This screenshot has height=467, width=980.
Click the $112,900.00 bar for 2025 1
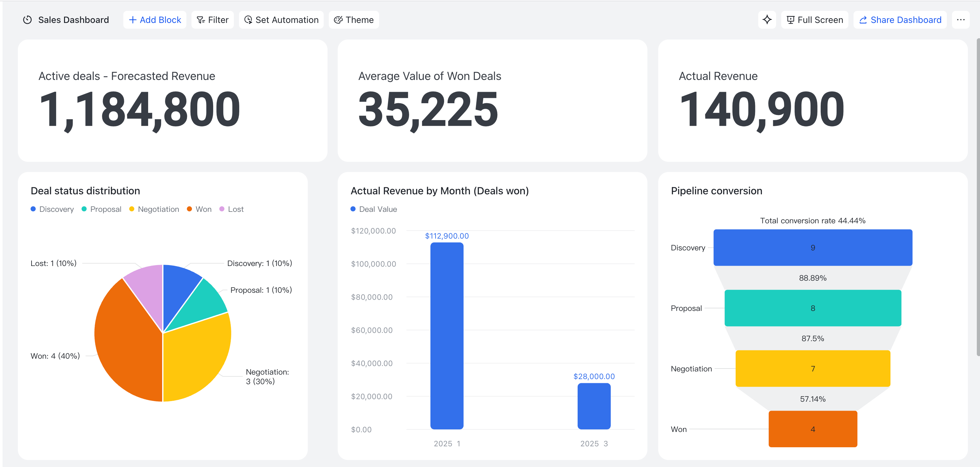(447, 336)
